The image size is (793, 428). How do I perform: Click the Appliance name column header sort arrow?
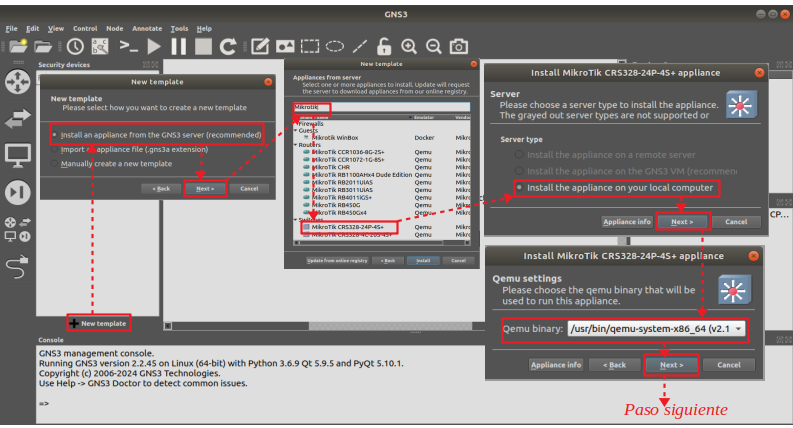coord(410,117)
